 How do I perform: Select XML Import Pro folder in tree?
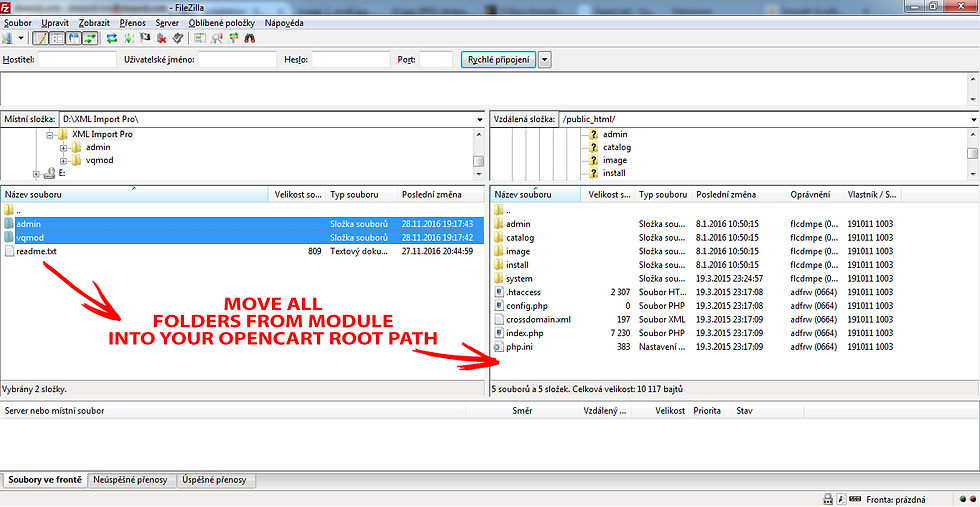[x=102, y=134]
